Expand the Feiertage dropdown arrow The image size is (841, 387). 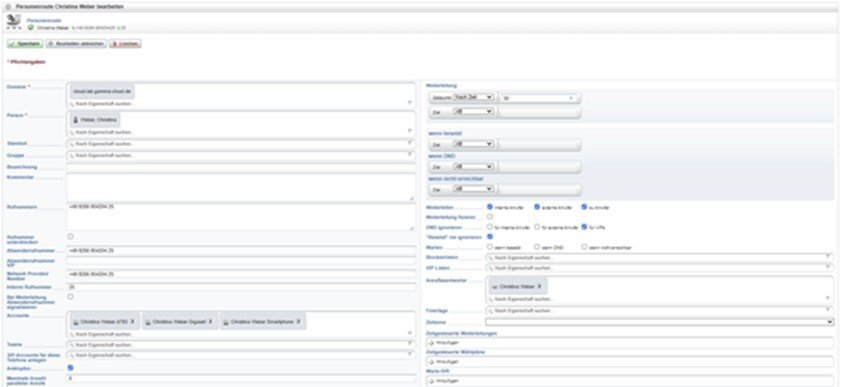pos(829,310)
